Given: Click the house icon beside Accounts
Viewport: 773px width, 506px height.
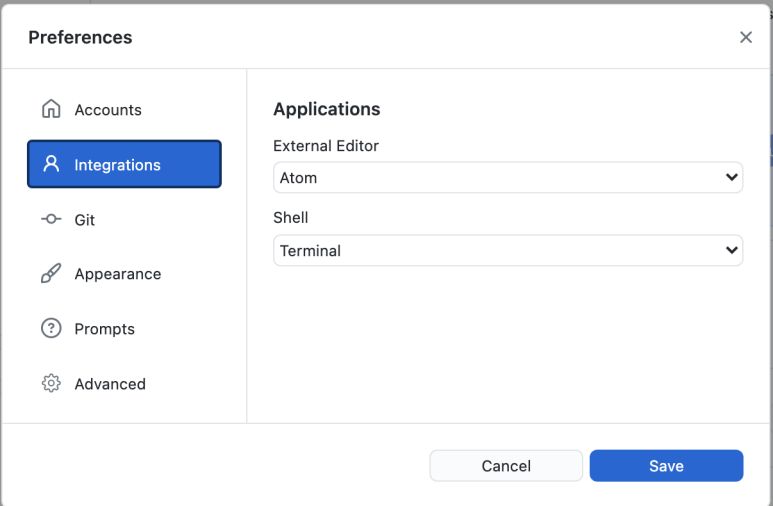Looking at the screenshot, I should coord(51,109).
